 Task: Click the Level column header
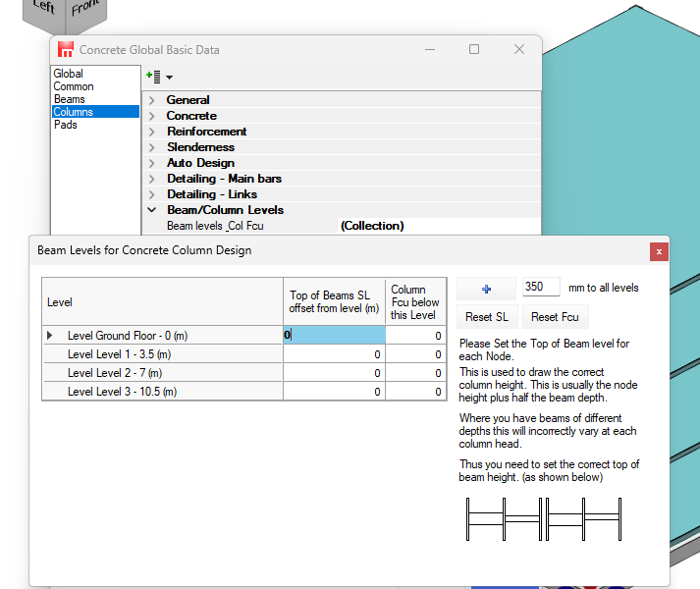point(163,302)
